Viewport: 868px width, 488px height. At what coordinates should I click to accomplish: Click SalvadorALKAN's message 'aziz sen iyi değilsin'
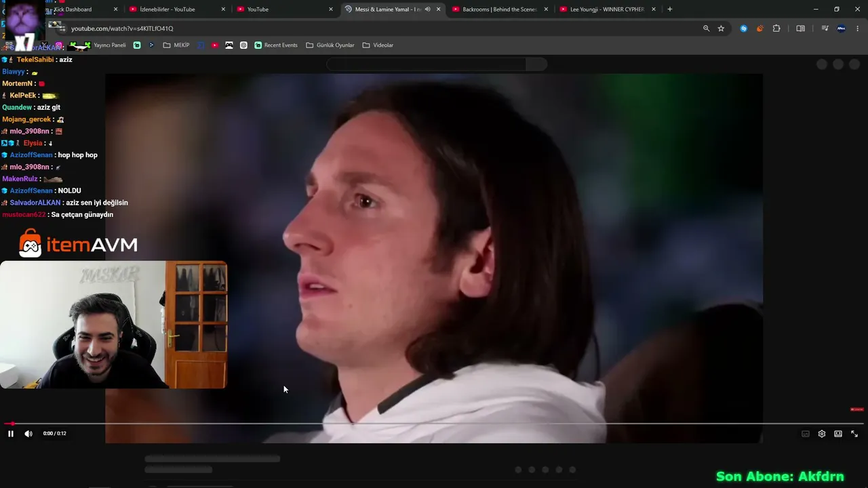point(97,203)
